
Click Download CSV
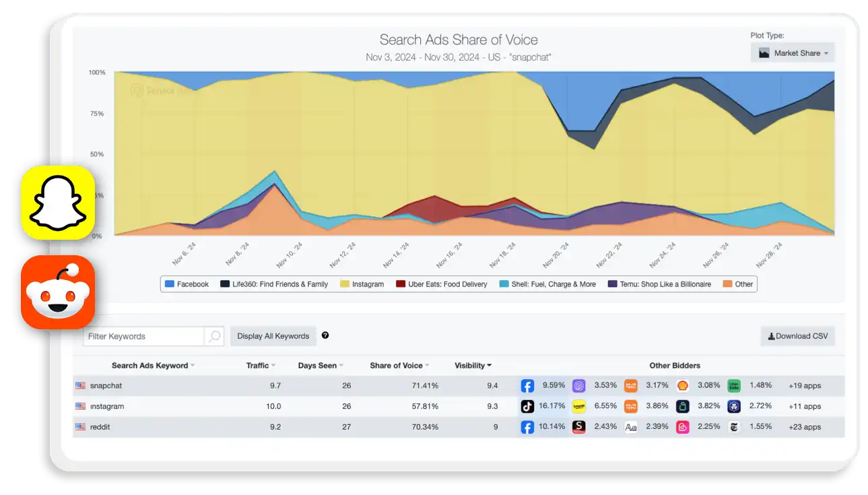pos(797,335)
